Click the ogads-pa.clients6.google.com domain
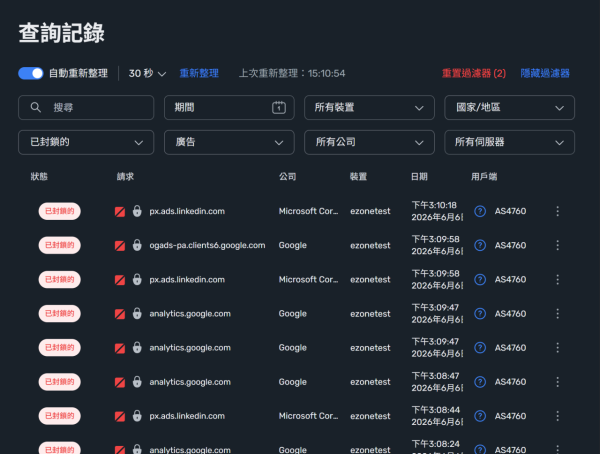 207,245
